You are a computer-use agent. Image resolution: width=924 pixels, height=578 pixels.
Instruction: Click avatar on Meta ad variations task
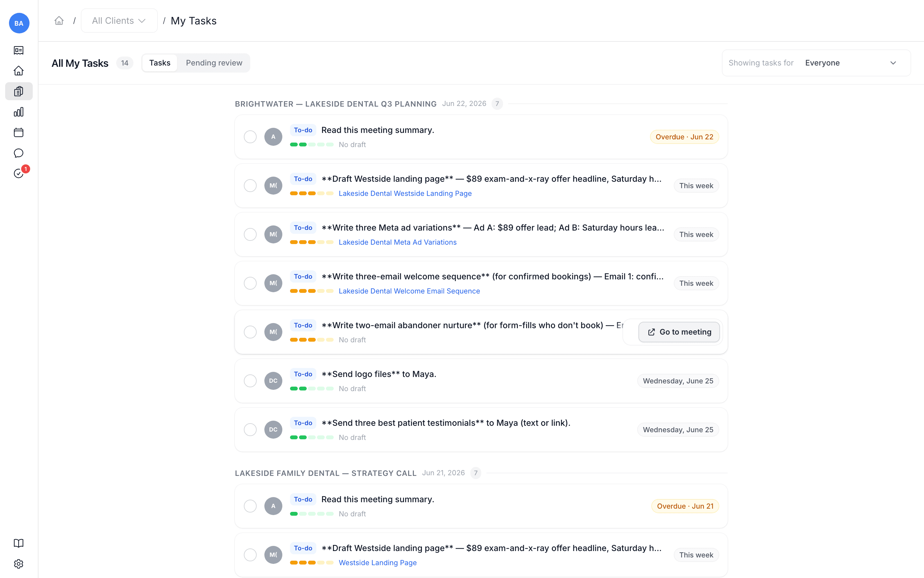click(273, 234)
